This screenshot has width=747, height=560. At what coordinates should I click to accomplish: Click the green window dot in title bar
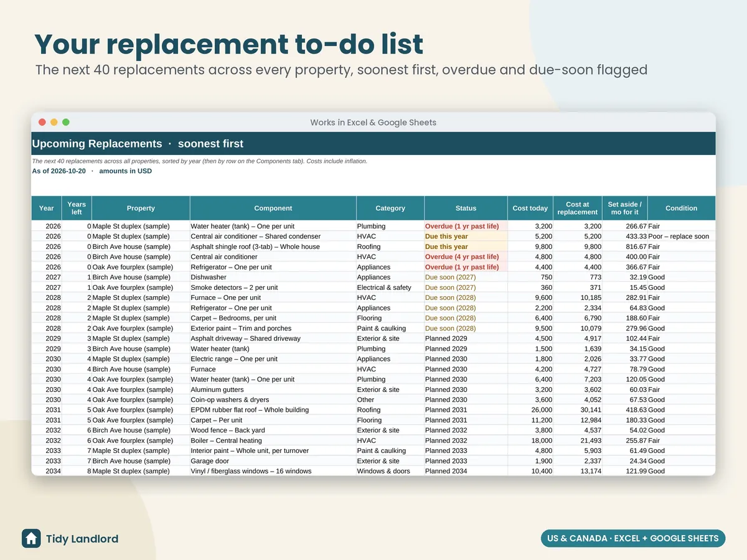[x=66, y=123]
